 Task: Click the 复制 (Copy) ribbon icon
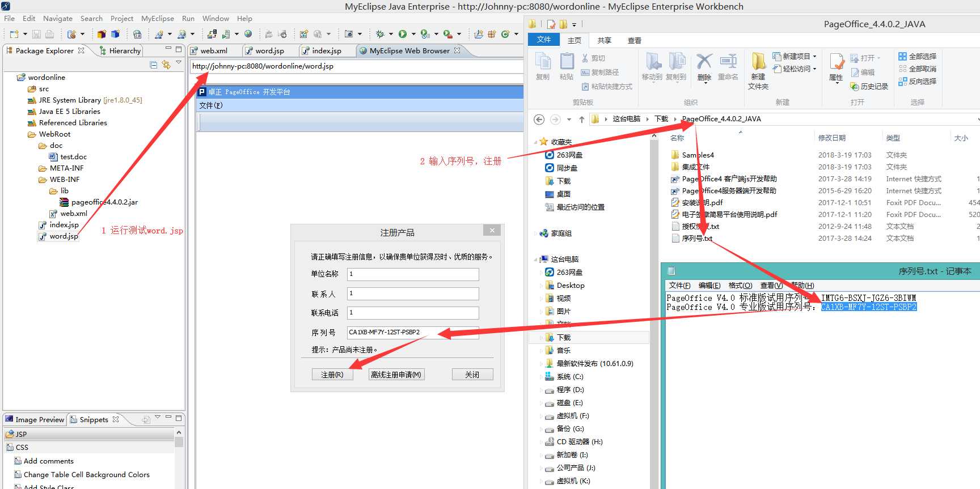[543, 67]
